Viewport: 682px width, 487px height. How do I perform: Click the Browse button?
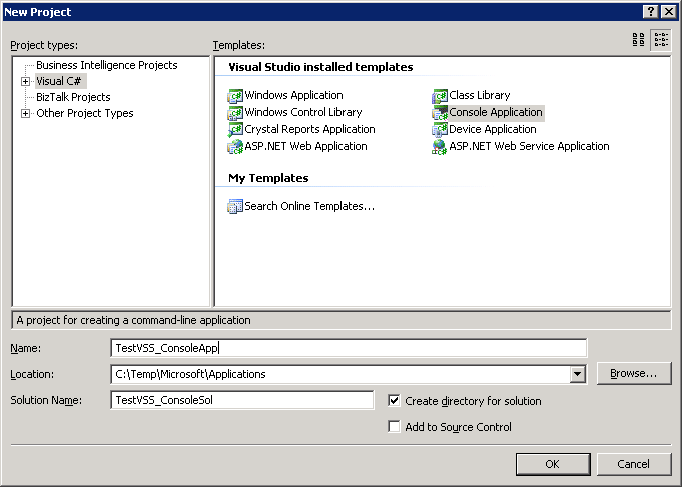634,374
